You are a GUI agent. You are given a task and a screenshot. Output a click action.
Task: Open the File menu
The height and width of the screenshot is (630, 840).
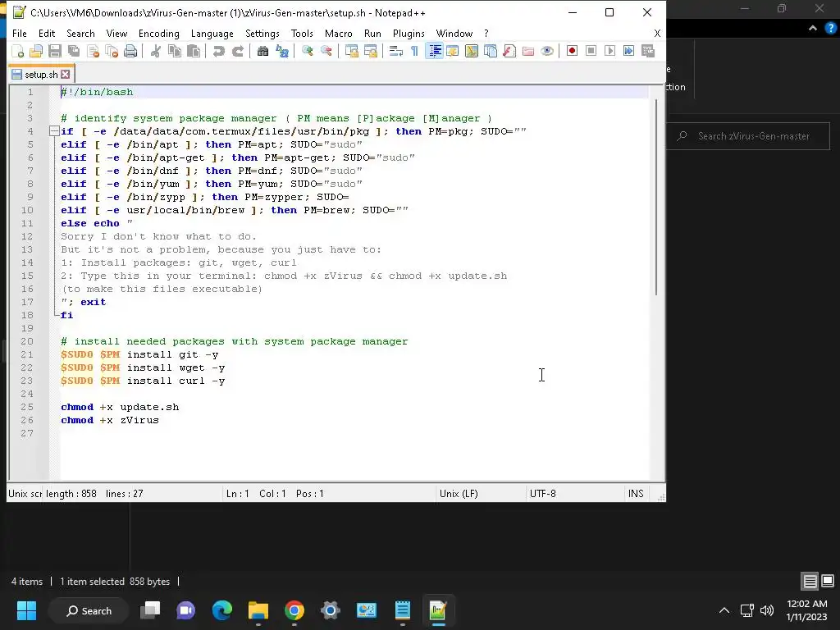click(x=20, y=33)
